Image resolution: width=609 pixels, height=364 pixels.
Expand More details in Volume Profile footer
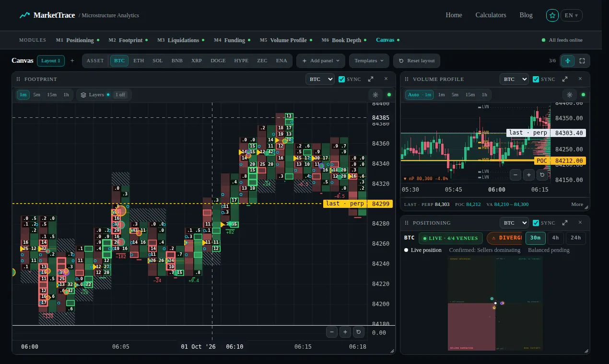pyautogui.click(x=577, y=205)
